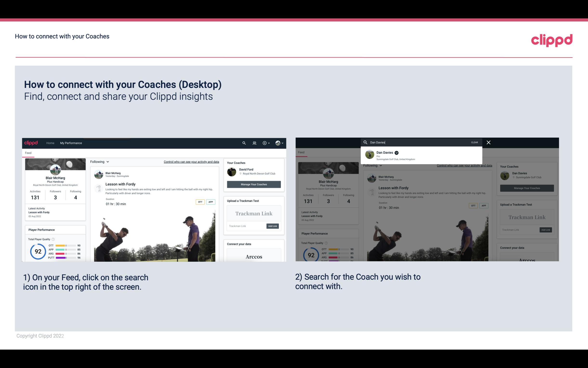
Task: Click the Clippd logo top right
Action: (x=552, y=40)
